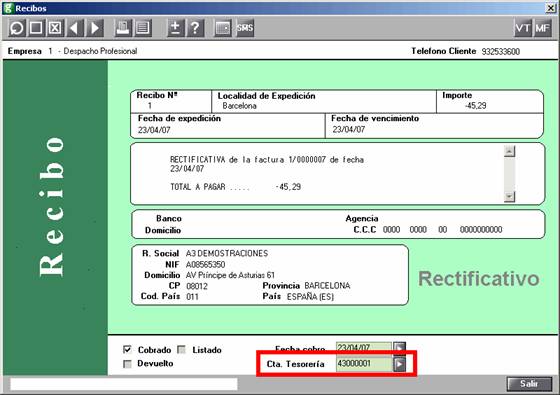Uncheck the Cobrado checkbox
The image size is (560, 395).
127,349
